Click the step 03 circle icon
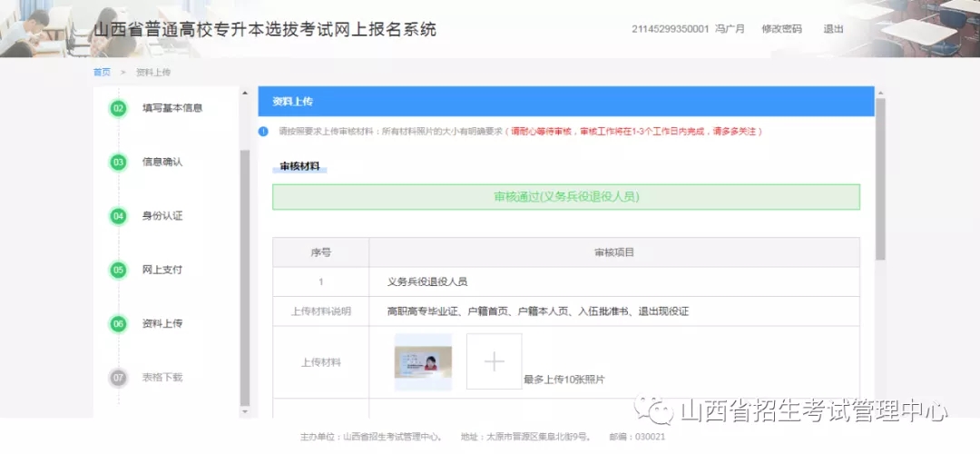The image size is (980, 454). (x=118, y=163)
